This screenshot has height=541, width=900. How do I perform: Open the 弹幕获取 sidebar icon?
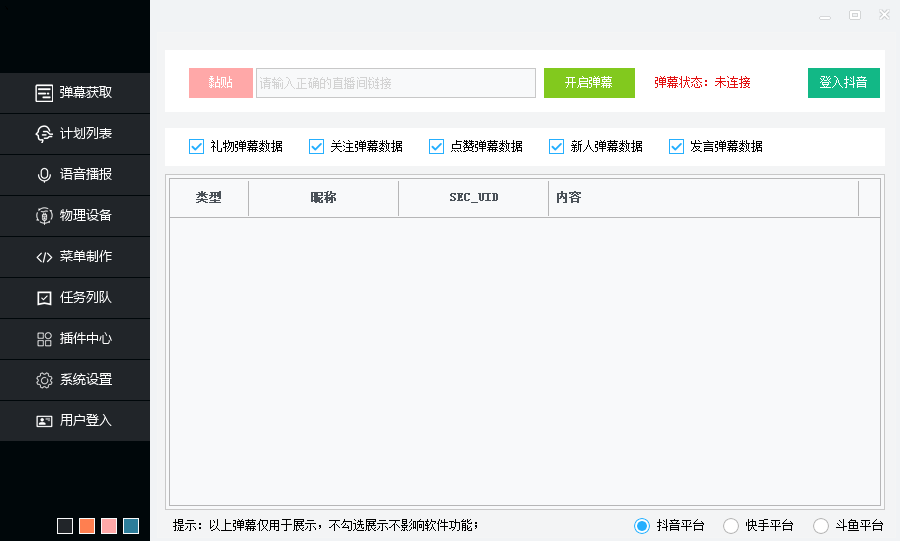point(44,93)
